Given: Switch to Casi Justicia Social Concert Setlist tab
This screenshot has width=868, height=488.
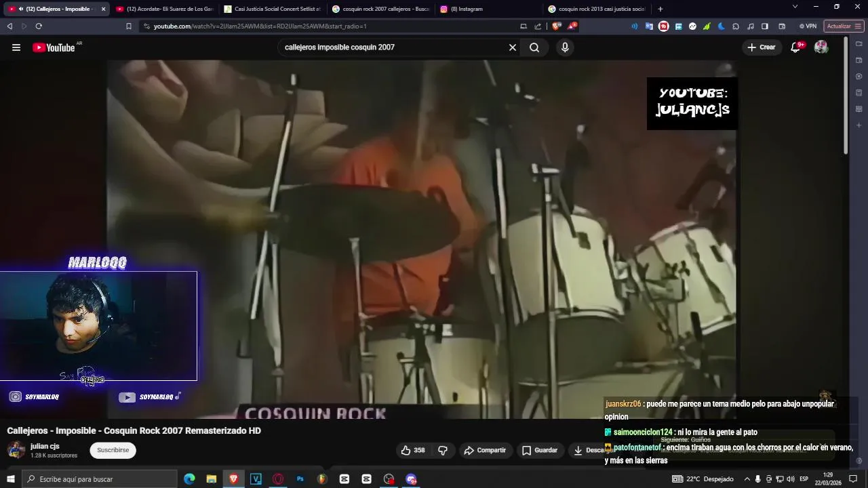Looking at the screenshot, I should (x=273, y=9).
